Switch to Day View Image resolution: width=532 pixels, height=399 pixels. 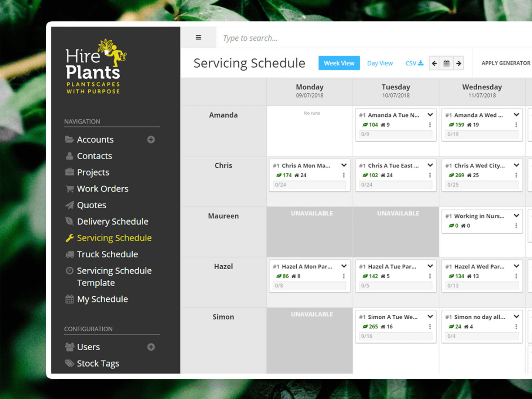pyautogui.click(x=380, y=63)
